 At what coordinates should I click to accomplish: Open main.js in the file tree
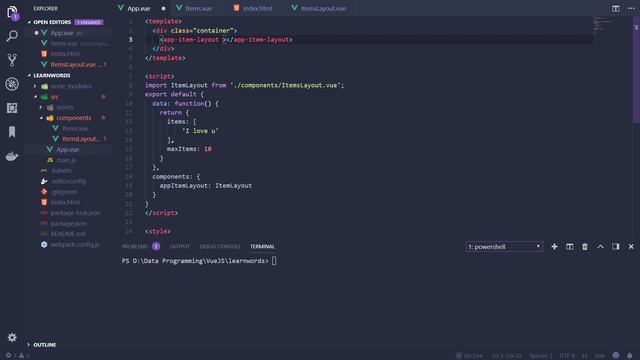tap(65, 160)
